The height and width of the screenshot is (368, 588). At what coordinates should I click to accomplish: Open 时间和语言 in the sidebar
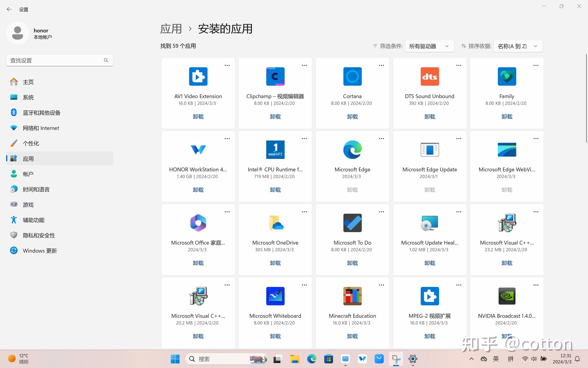[x=60, y=189]
